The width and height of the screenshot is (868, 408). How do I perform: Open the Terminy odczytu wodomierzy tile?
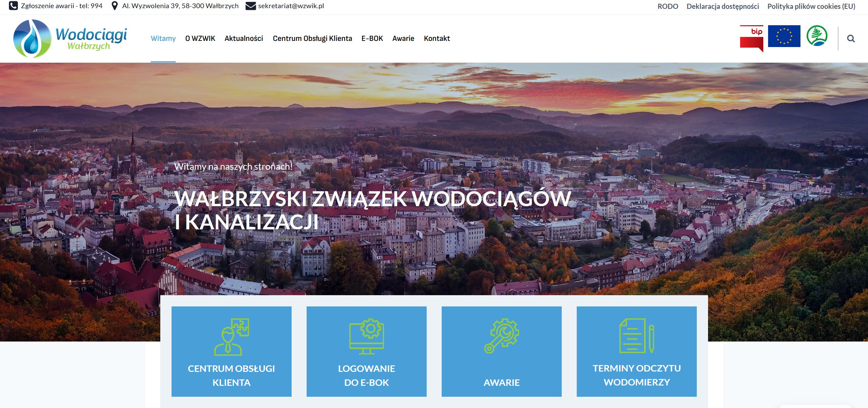point(636,351)
